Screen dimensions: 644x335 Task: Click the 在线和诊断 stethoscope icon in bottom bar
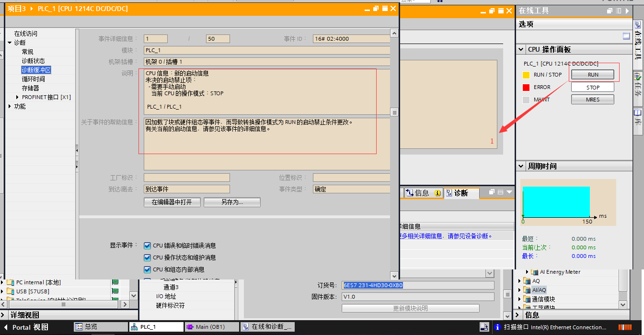tap(246, 326)
